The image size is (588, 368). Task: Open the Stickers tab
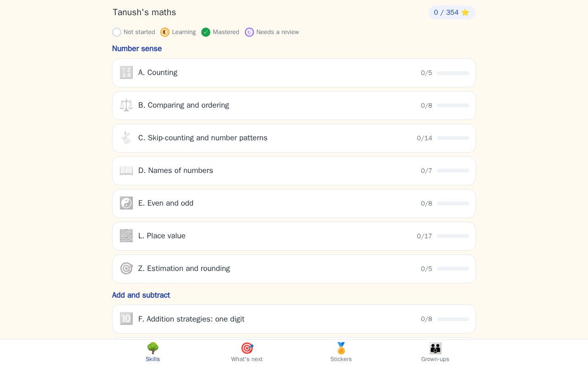(x=341, y=353)
